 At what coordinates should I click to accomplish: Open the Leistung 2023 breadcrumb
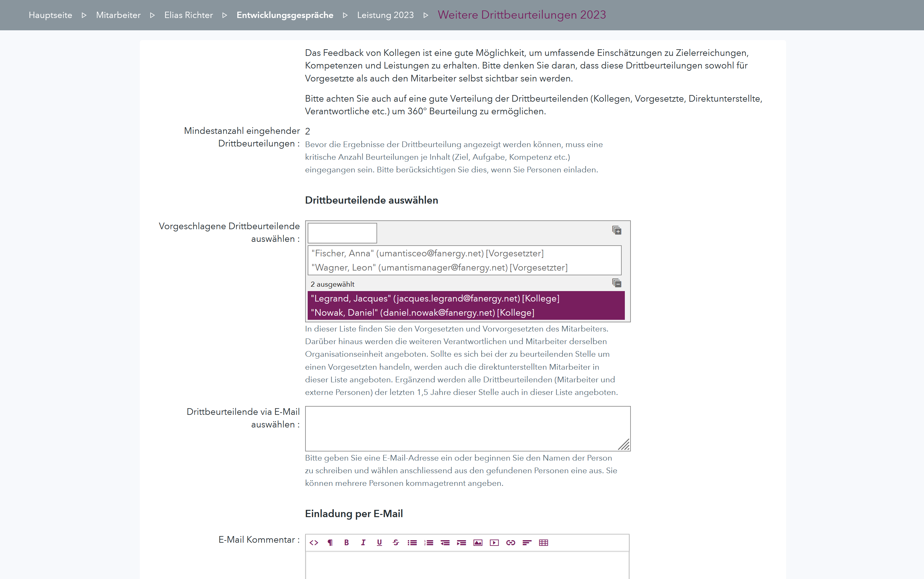[385, 15]
